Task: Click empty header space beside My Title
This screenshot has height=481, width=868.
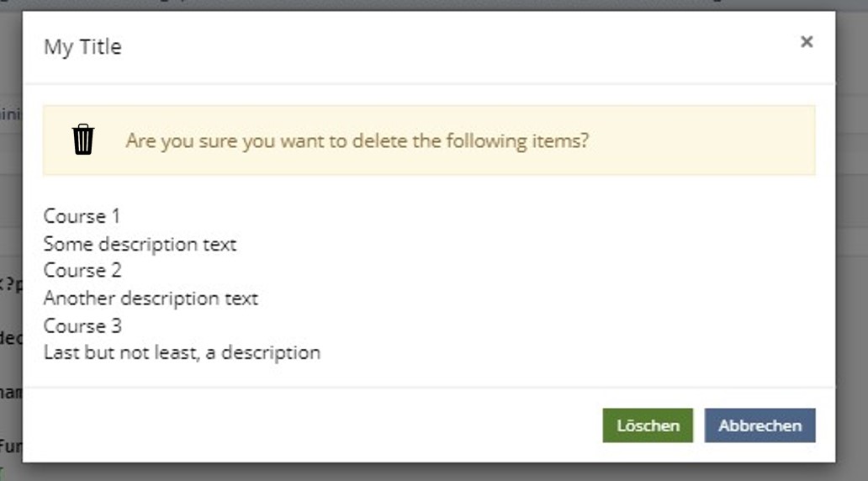Action: pos(421,47)
